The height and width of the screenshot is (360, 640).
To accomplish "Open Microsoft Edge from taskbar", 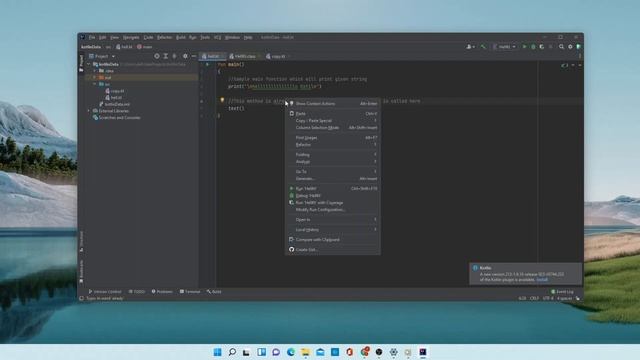I will (x=291, y=352).
